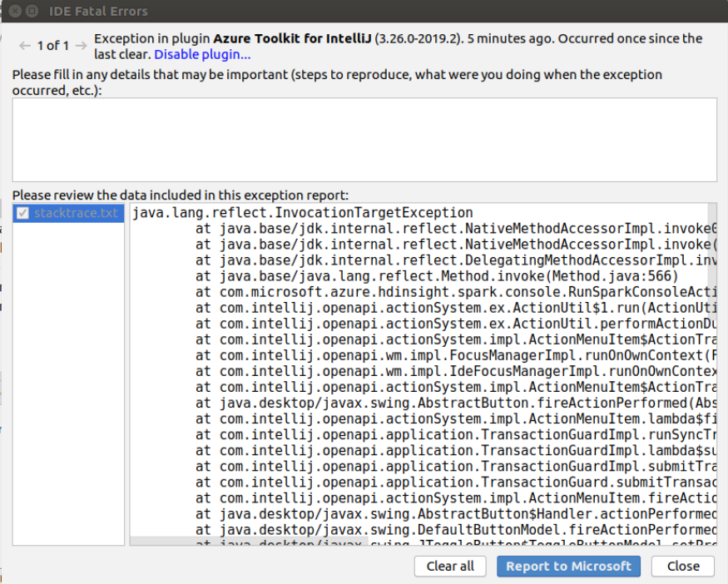
Task: Click the ActionUtil$1.run stack line
Action: click(x=456, y=308)
